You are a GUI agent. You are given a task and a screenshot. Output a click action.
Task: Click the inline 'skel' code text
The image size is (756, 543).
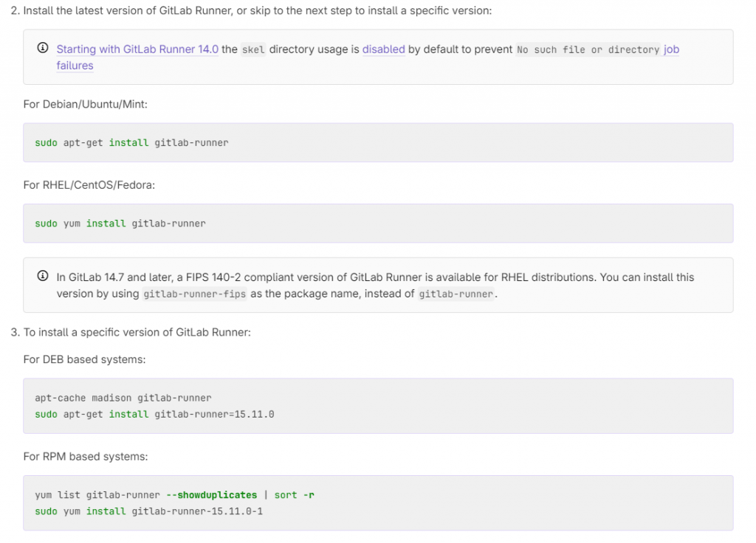(x=253, y=49)
